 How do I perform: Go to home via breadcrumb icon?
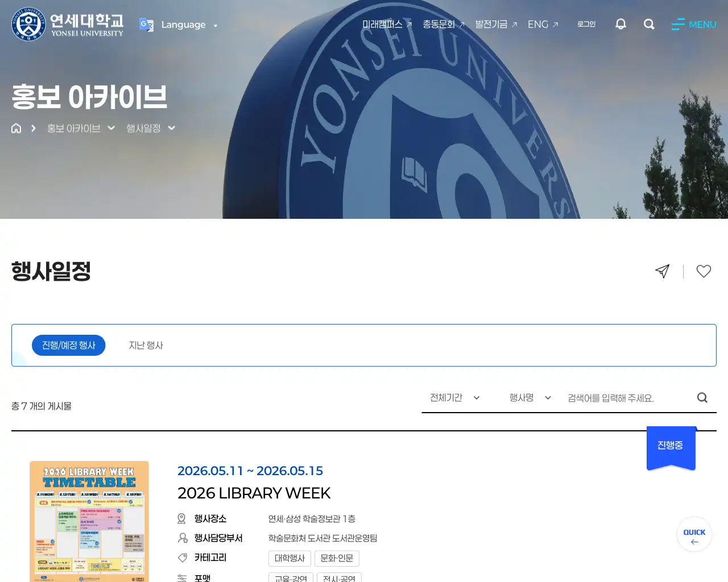click(16, 128)
